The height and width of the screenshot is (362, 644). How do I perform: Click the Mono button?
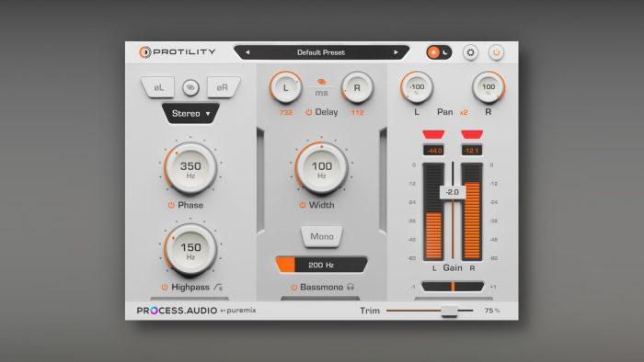point(322,236)
